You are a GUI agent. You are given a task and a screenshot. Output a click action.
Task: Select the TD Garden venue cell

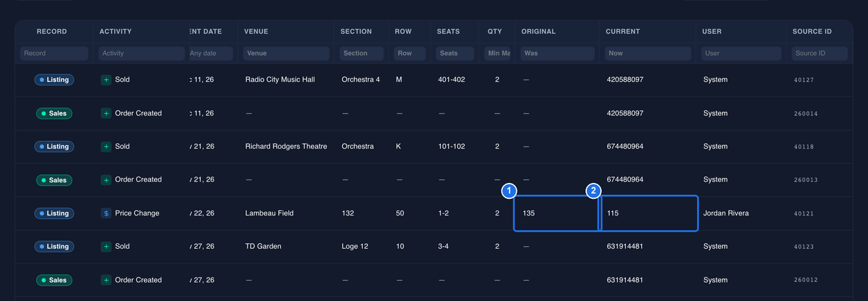[x=263, y=247]
